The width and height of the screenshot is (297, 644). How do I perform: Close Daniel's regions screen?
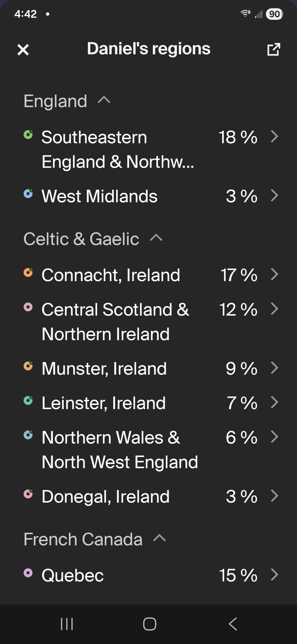click(23, 50)
